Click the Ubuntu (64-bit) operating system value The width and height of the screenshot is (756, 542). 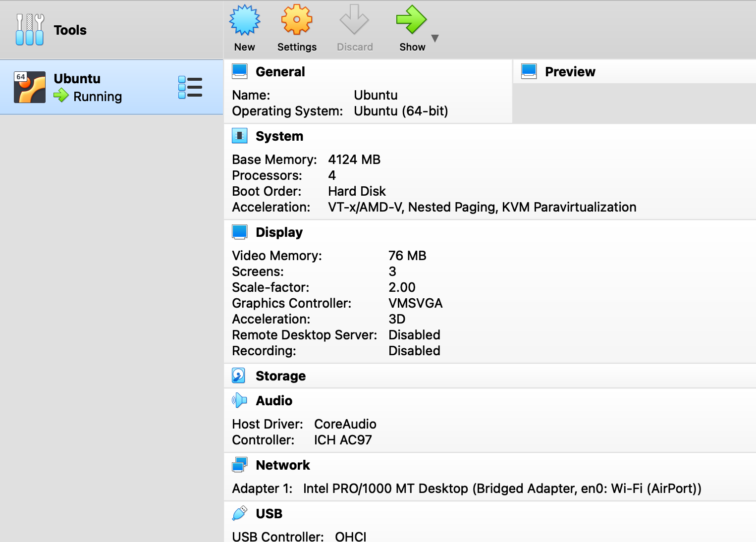(x=401, y=111)
